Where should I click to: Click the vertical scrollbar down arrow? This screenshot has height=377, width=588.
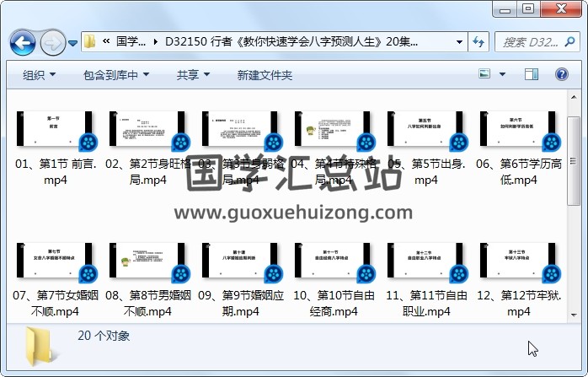(575, 314)
